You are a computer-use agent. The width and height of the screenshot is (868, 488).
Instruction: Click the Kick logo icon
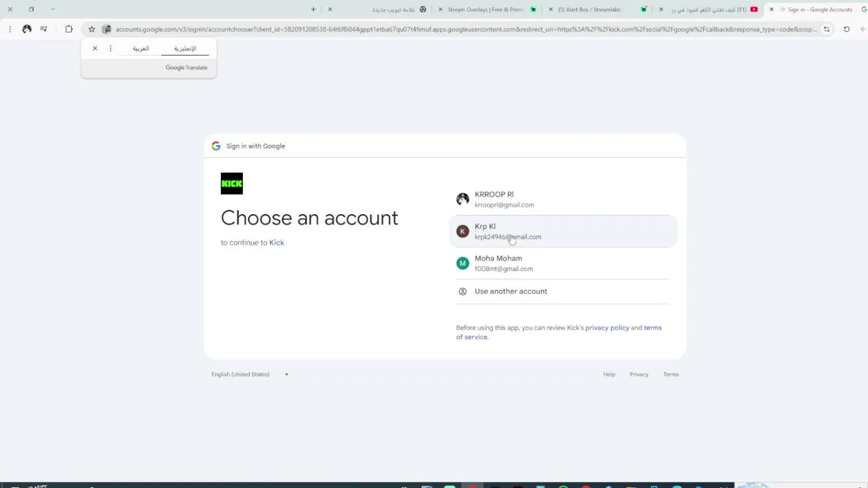click(232, 184)
